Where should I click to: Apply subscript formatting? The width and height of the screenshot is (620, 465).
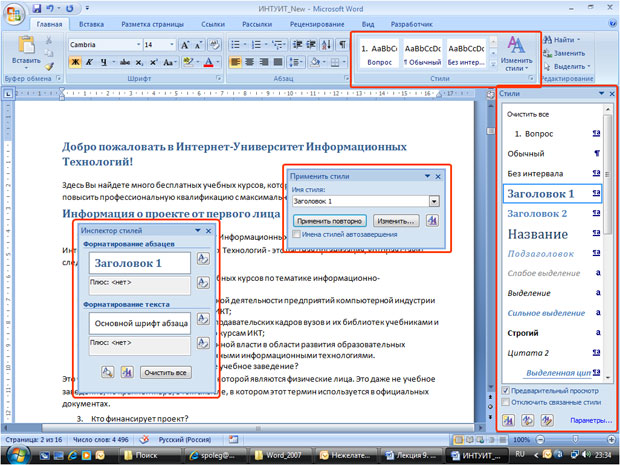(x=139, y=62)
